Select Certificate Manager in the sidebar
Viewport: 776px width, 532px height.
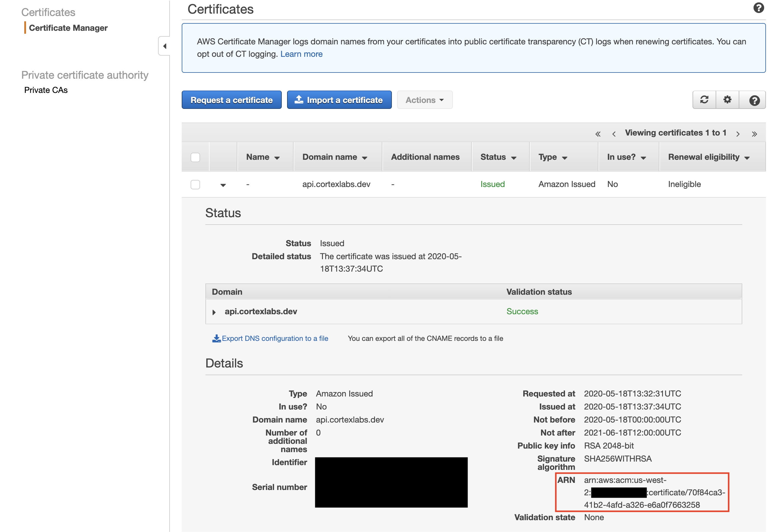(68, 28)
